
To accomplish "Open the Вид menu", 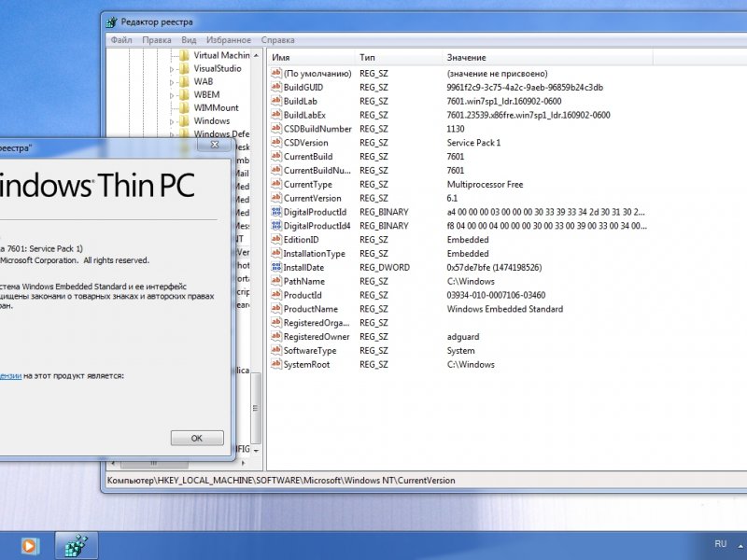I will point(189,40).
